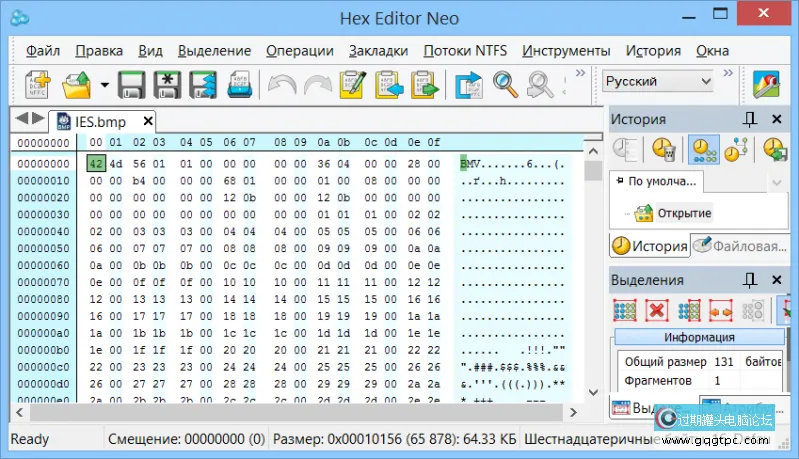
Task: Expand history branch list chevron
Action: tap(777, 182)
